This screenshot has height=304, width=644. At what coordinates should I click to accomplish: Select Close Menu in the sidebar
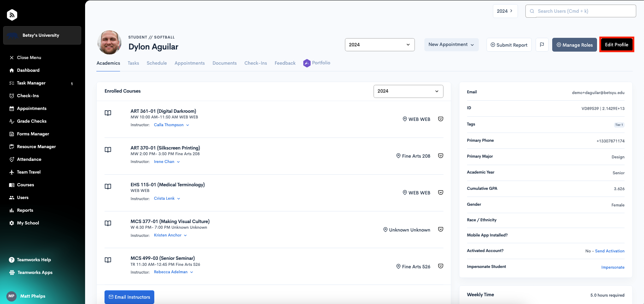pos(25,58)
